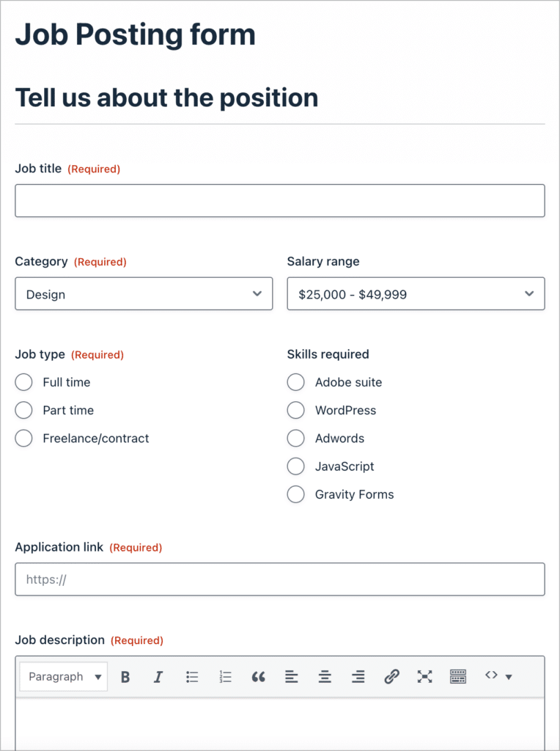Switch editor to fullscreen mode
Viewport: 560px width, 751px height.
click(x=424, y=677)
